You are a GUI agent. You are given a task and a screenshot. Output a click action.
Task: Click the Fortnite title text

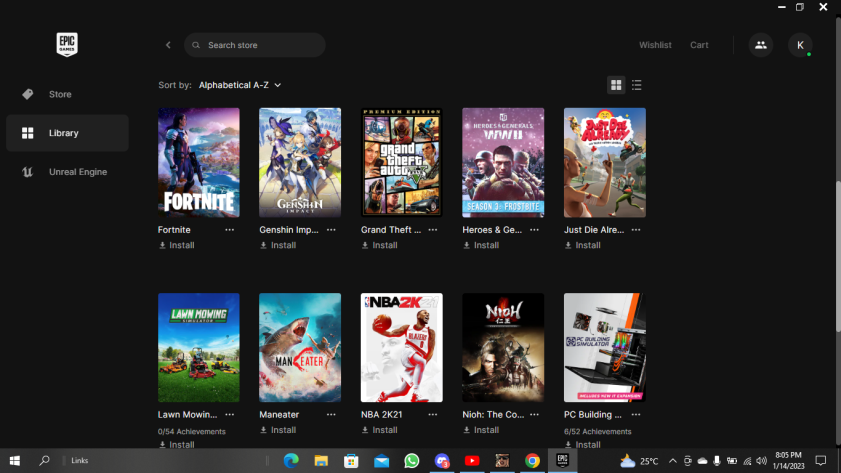coord(174,230)
